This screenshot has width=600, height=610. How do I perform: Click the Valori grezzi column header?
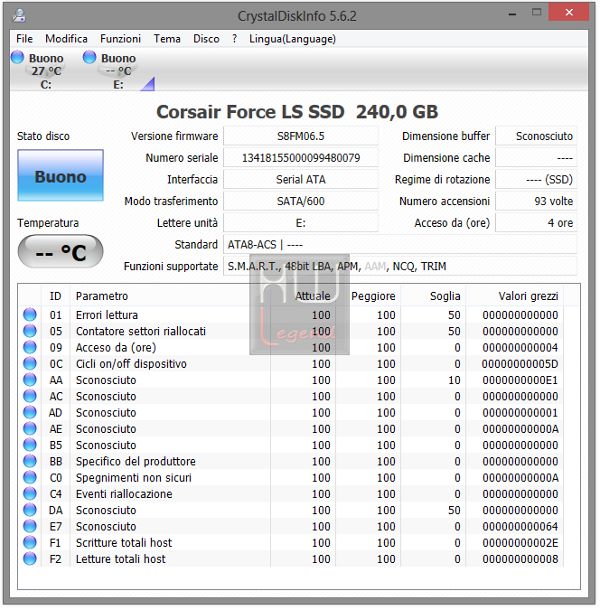coord(514,296)
